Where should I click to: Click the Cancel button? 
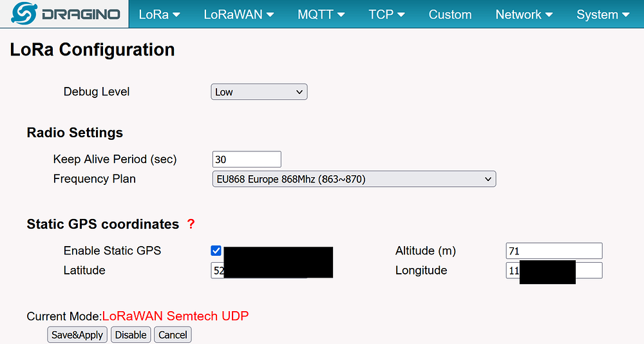(173, 335)
